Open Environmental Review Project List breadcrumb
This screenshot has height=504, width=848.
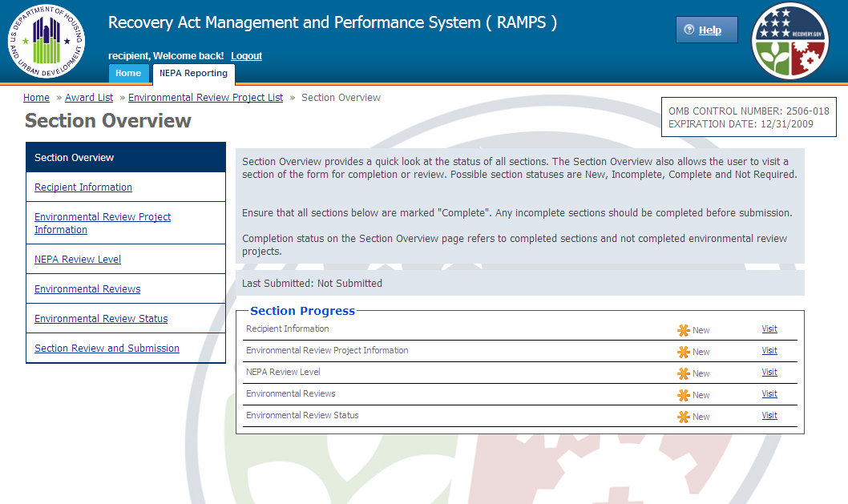(x=205, y=98)
